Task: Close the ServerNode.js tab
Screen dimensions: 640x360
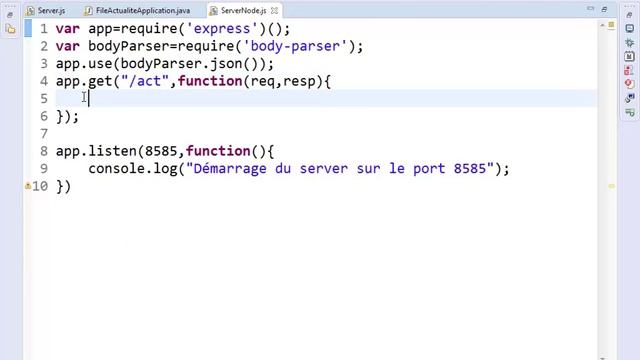Action: pyautogui.click(x=274, y=11)
